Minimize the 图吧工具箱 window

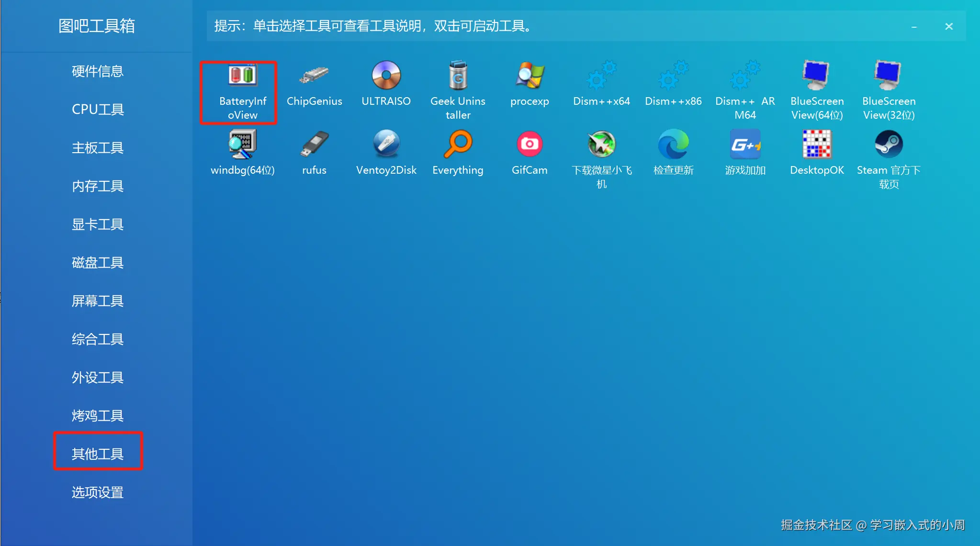click(x=914, y=27)
